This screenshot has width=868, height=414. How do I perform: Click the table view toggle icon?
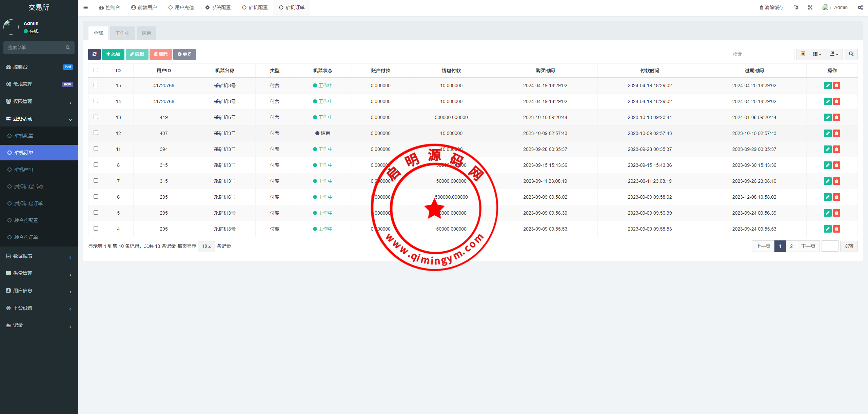pyautogui.click(x=803, y=54)
